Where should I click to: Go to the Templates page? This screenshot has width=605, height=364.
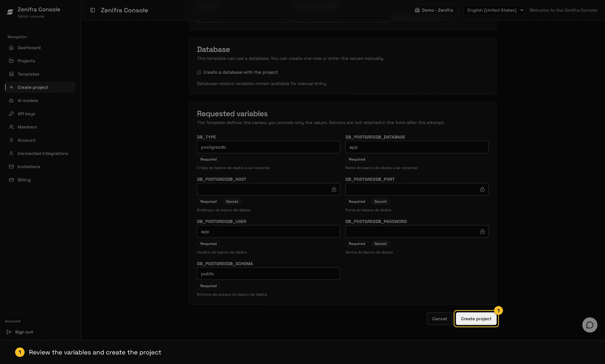[x=40, y=74]
